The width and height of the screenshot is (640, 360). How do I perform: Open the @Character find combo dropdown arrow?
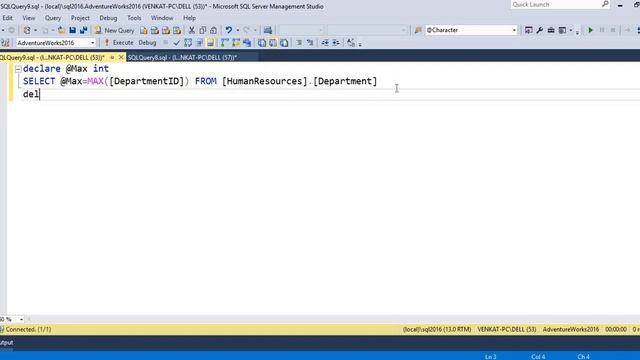(x=514, y=30)
